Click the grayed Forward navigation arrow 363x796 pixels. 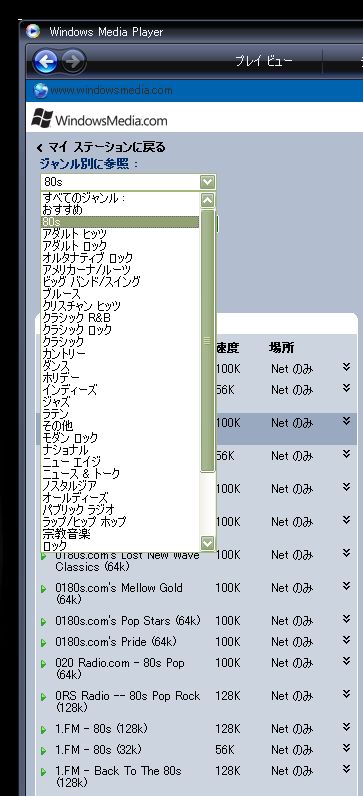point(74,62)
